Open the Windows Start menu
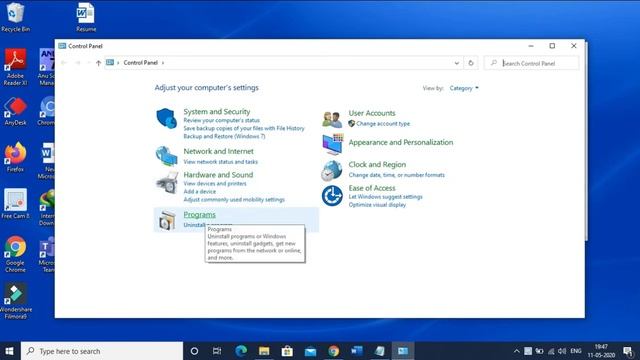 click(9, 351)
